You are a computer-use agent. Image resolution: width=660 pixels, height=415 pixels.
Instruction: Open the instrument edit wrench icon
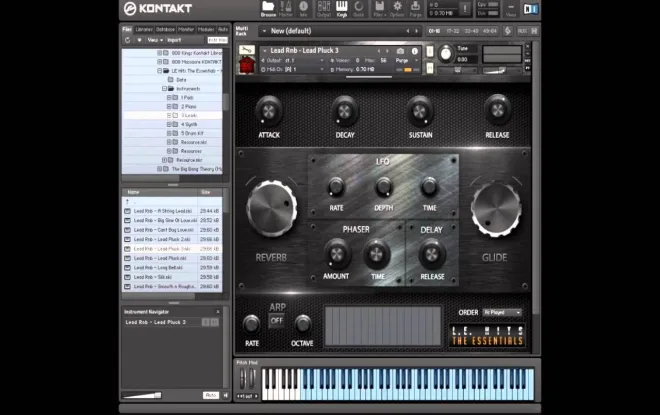[247, 50]
